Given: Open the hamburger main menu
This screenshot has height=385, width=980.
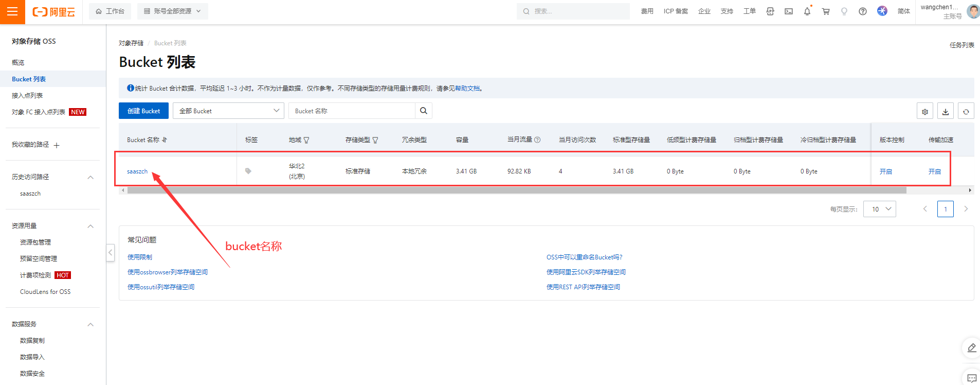Looking at the screenshot, I should coord(12,12).
